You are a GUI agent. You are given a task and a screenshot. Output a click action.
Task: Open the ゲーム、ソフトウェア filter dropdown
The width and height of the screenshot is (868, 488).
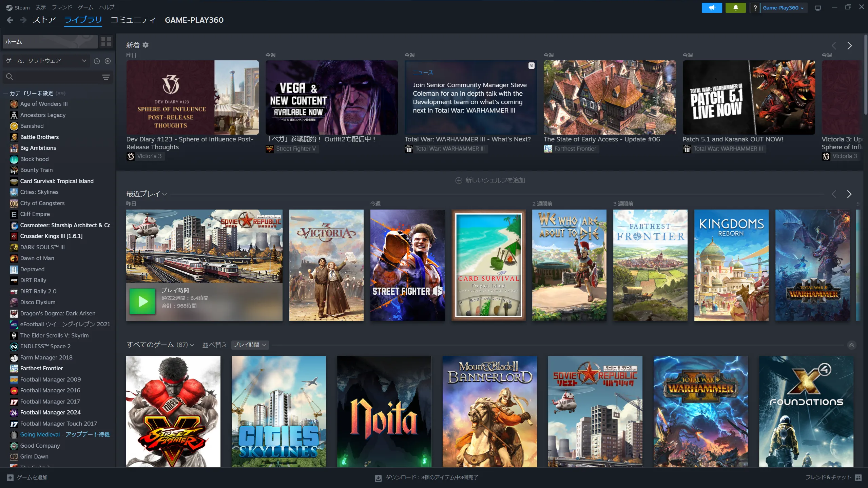[46, 61]
